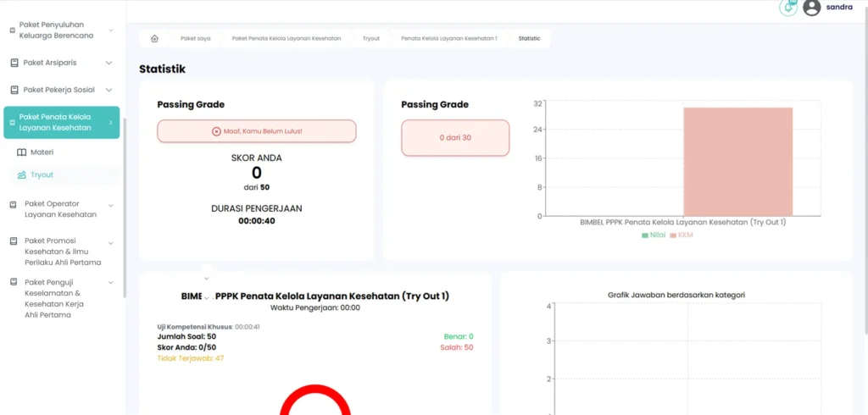This screenshot has height=415, width=868.
Task: Open the notification bell icon
Action: pyautogui.click(x=787, y=8)
